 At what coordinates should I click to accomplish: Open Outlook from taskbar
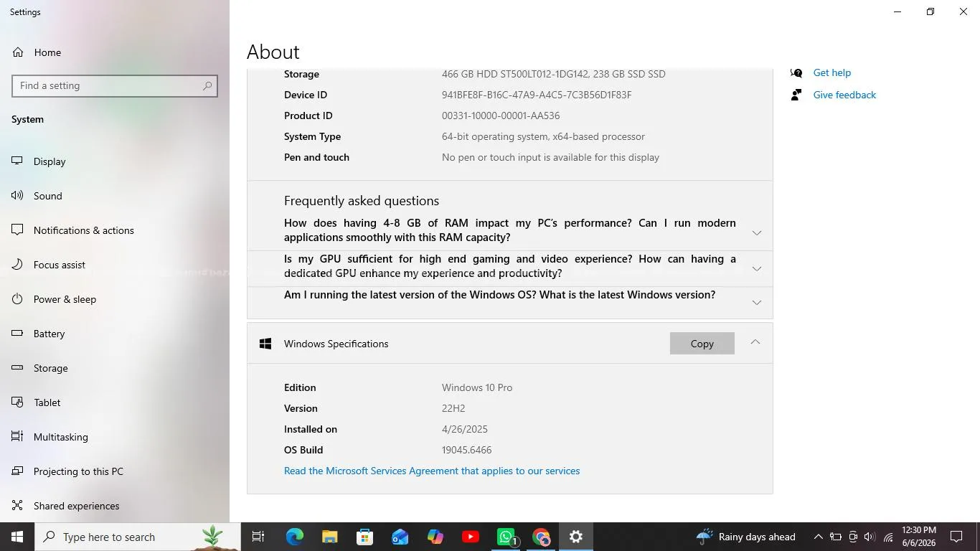(x=400, y=537)
